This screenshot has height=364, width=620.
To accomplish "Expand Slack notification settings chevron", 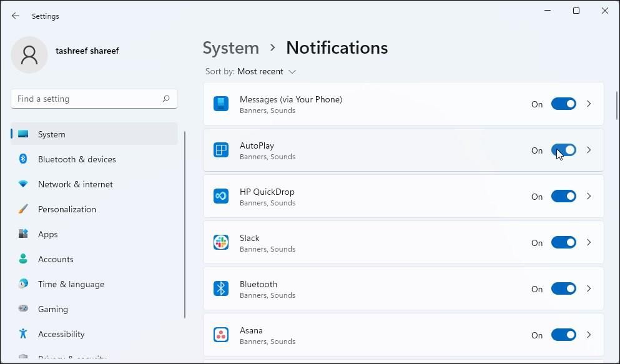I will click(x=589, y=242).
